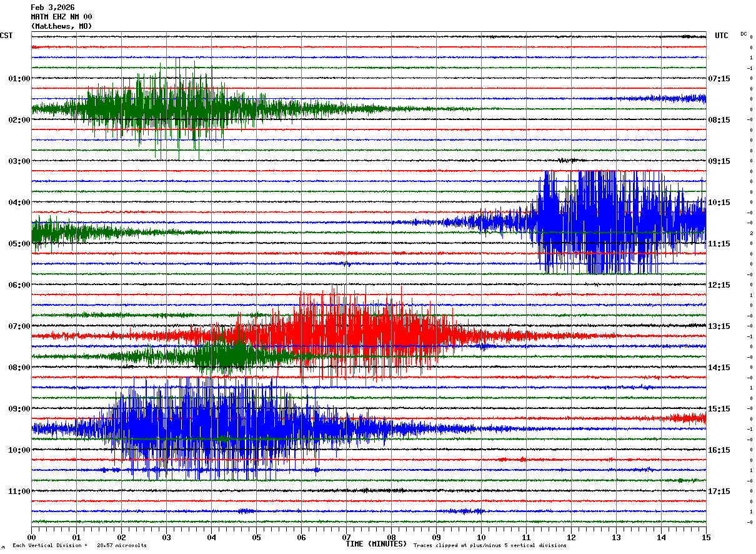Click the "TIME (MINUTES)" axis title
756x554 pixels.
(376, 544)
